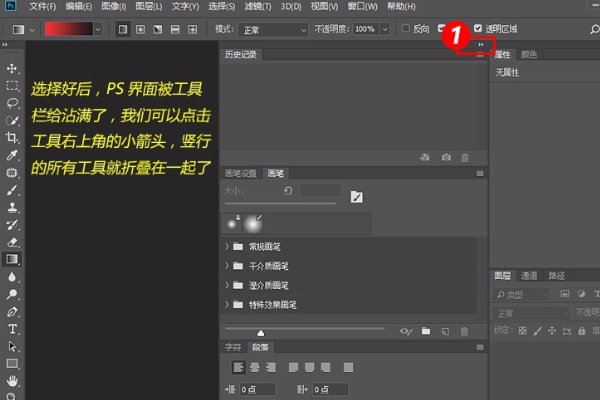Choose linear gradient style

pyautogui.click(x=123, y=29)
